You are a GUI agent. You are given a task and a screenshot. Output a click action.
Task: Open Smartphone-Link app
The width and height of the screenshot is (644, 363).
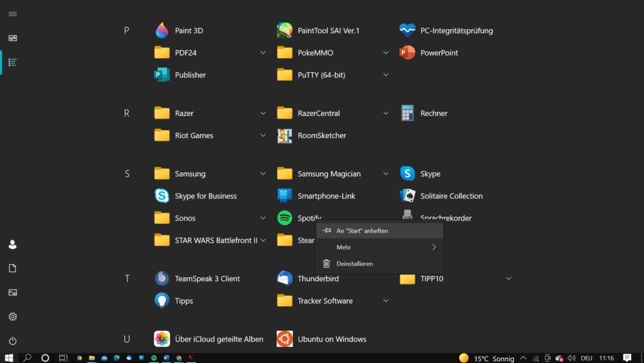316,195
